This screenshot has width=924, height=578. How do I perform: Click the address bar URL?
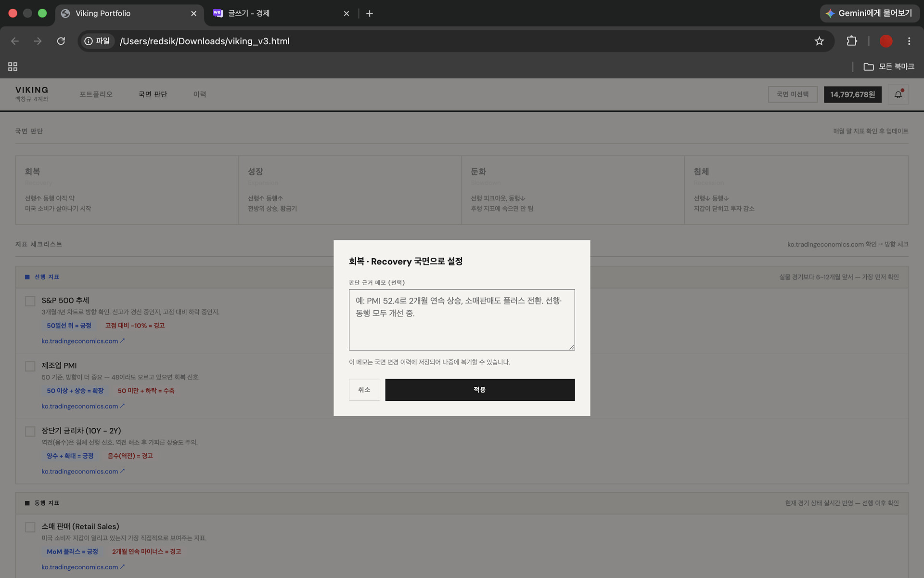[205, 41]
